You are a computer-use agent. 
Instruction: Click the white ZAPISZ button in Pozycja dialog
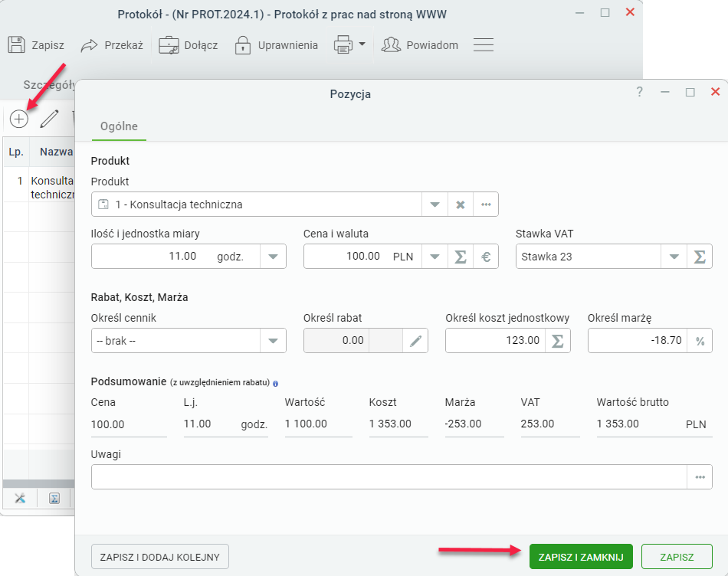(677, 557)
